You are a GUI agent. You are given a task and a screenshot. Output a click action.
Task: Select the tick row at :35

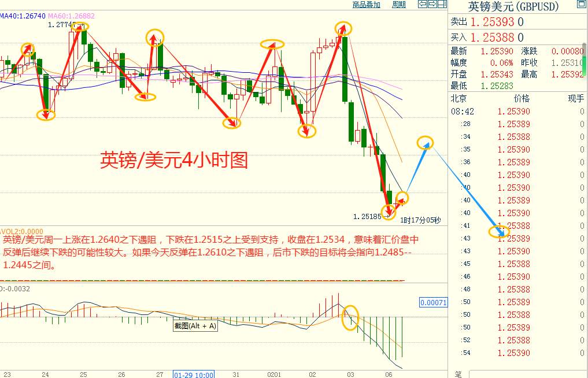point(517,150)
